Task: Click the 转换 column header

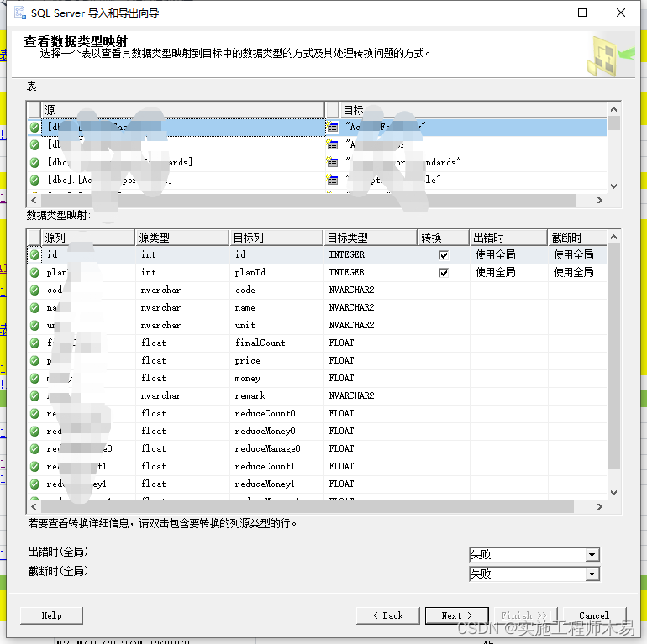Action: click(x=444, y=238)
